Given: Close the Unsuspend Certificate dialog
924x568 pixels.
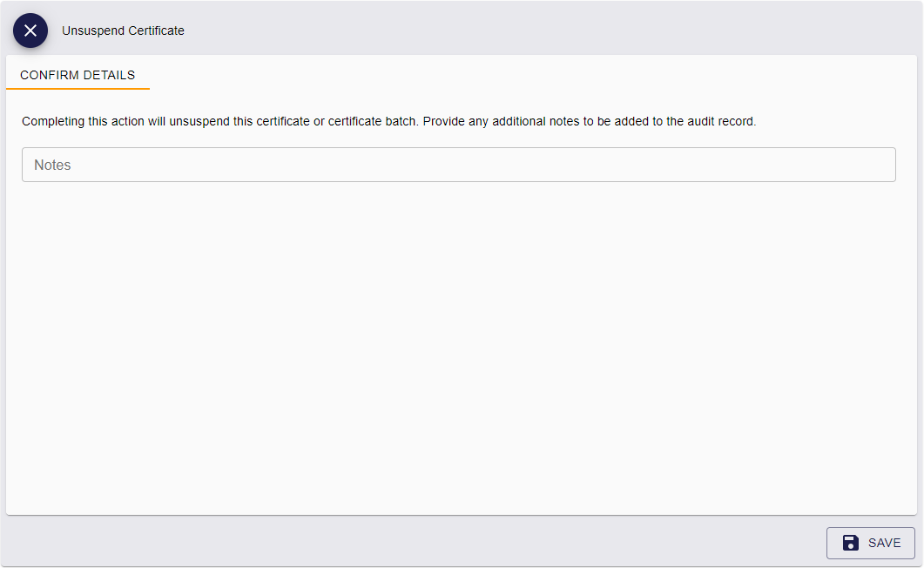Looking at the screenshot, I should pyautogui.click(x=30, y=30).
